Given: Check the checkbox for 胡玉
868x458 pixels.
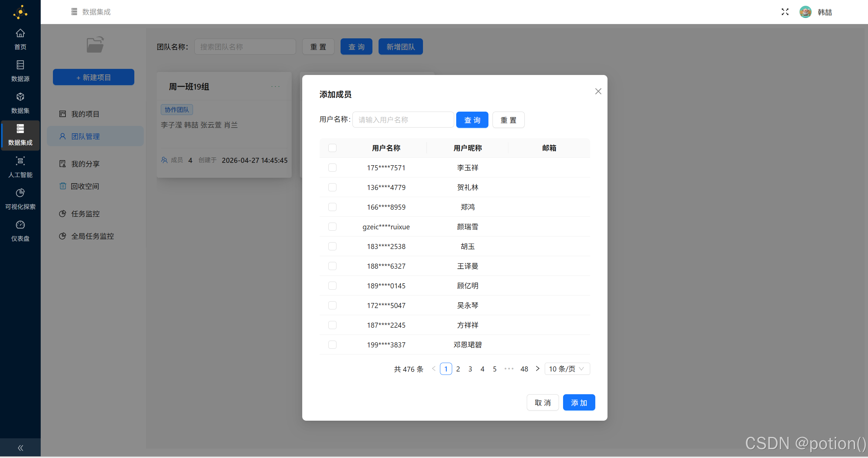Looking at the screenshot, I should (x=332, y=246).
